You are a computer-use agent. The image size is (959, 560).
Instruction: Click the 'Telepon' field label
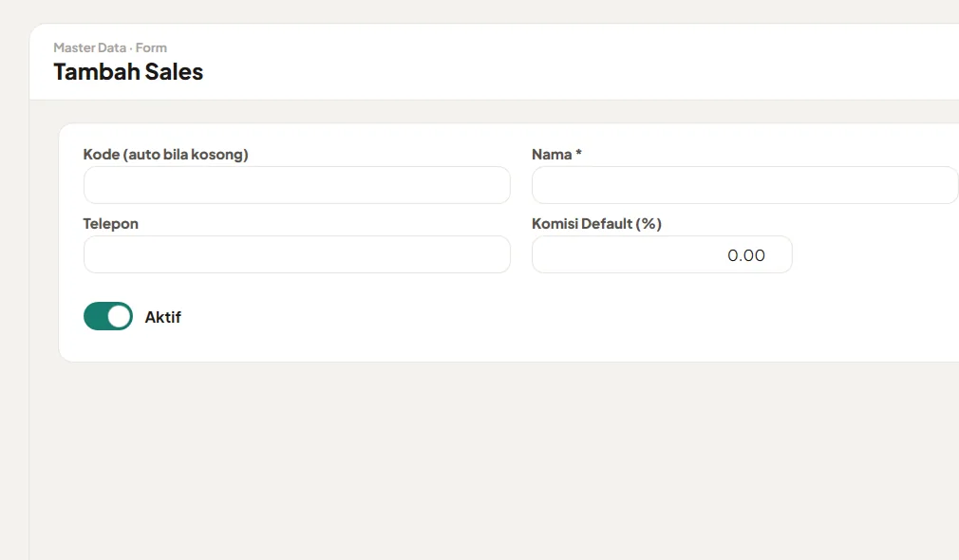[x=111, y=224]
